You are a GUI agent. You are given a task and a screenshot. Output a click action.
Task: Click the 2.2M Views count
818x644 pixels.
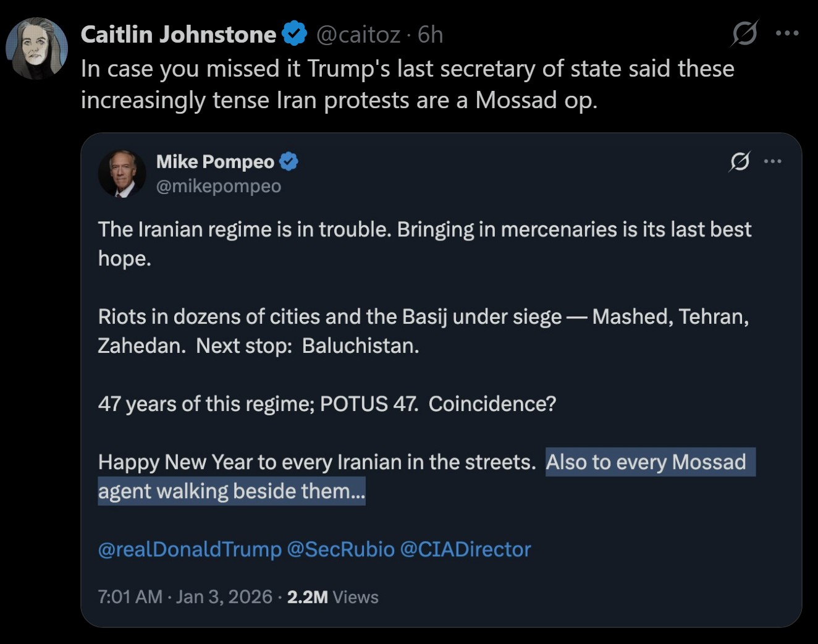332,597
